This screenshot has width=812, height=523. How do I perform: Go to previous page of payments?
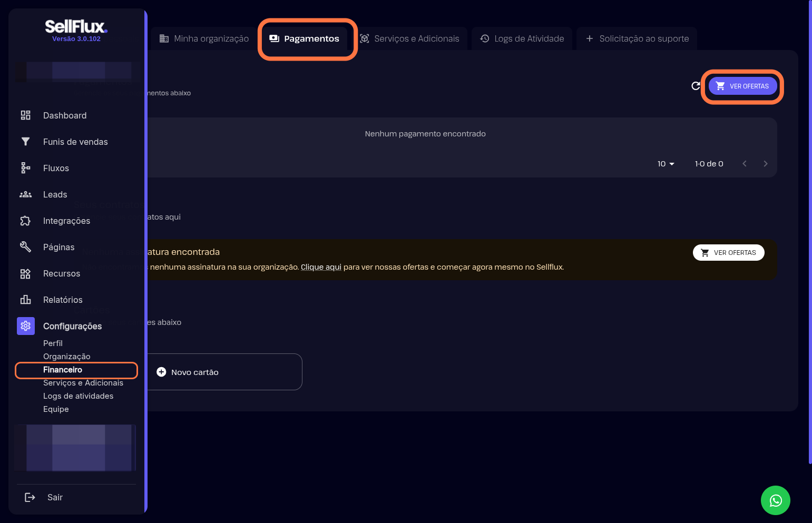(x=744, y=164)
